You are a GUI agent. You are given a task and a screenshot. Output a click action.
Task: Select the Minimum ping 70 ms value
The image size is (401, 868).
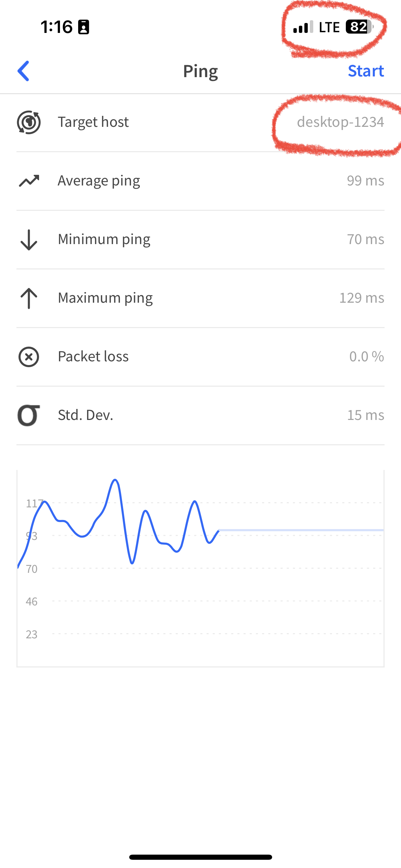(x=365, y=239)
